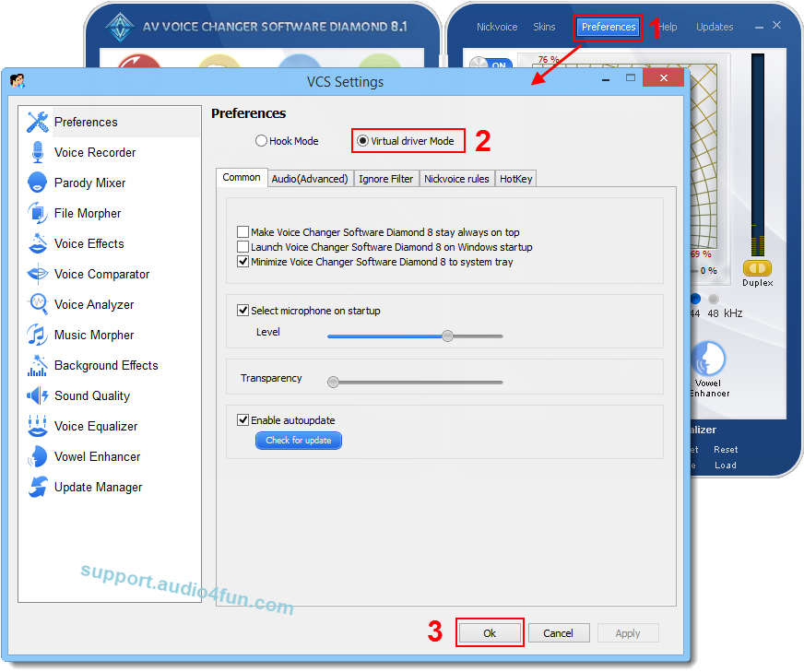Click the Music Morpher note icon

point(38,335)
